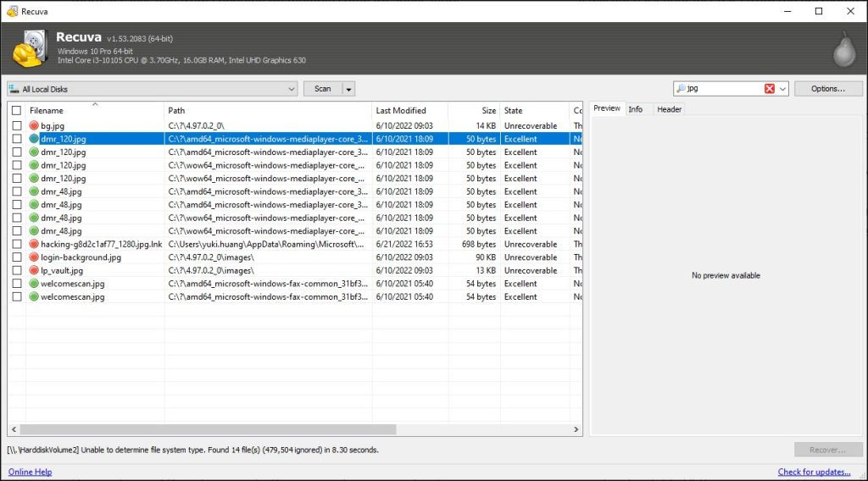Click the Recover... button
This screenshot has height=481, width=868.
pos(827,450)
